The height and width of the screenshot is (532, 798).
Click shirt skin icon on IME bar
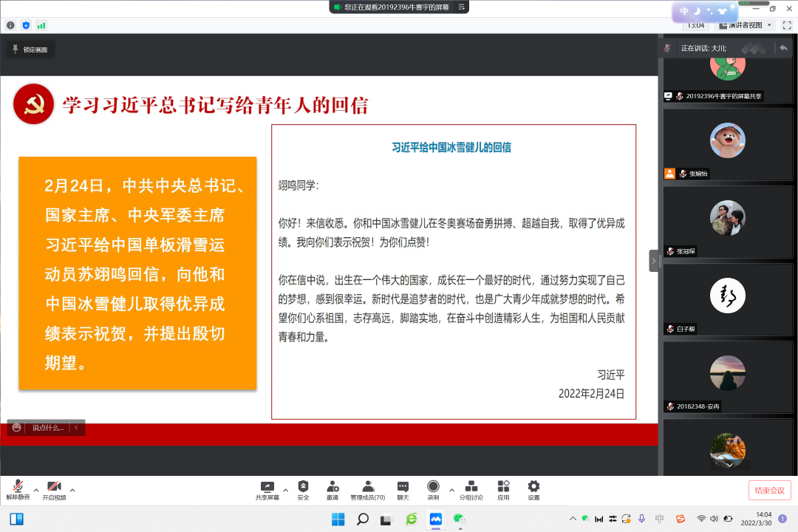coord(722,11)
